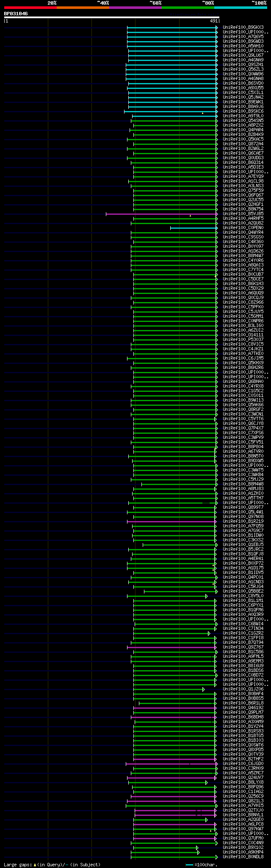Select the UniRef100_B8N754 label
The height and width of the screenshot is (868, 271).
point(243,209)
